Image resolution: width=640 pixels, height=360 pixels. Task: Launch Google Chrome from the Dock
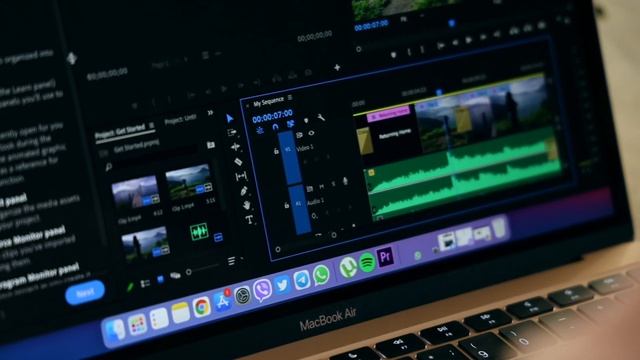coord(202,307)
